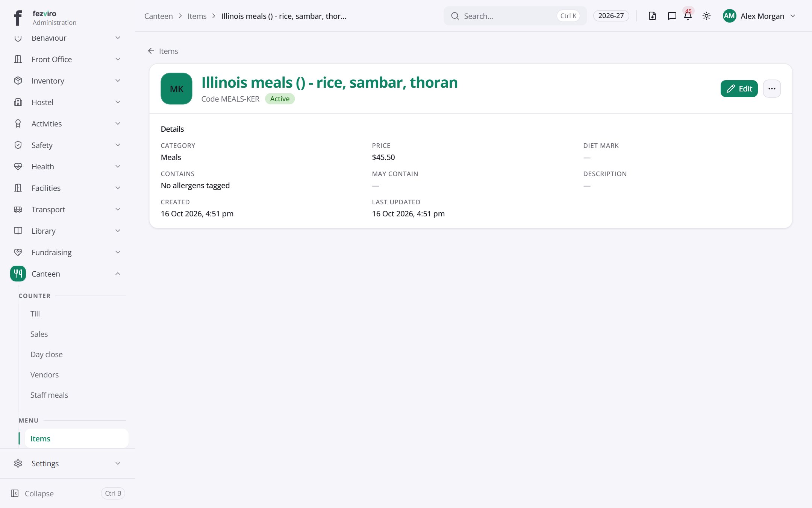The image size is (812, 508).
Task: Click the Hostel building icon
Action: pyautogui.click(x=18, y=102)
